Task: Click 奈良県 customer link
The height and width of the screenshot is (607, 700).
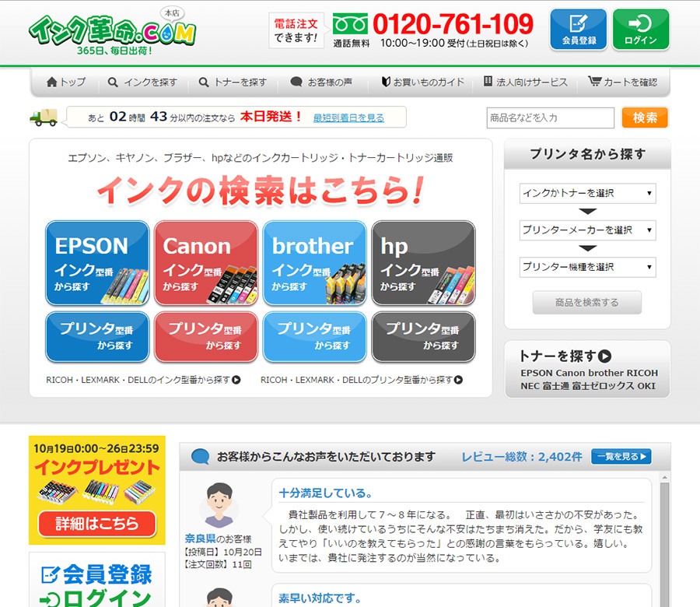Action: 200,539
